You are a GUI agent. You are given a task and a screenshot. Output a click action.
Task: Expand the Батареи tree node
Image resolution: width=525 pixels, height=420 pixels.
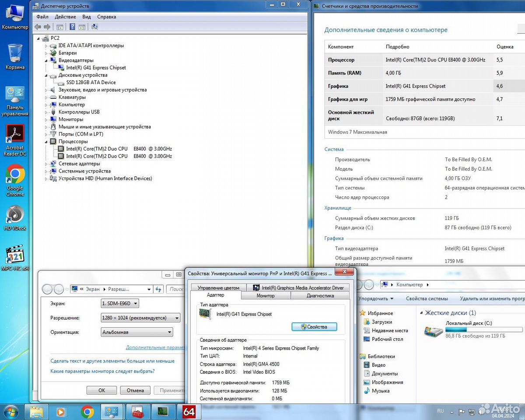coord(46,53)
